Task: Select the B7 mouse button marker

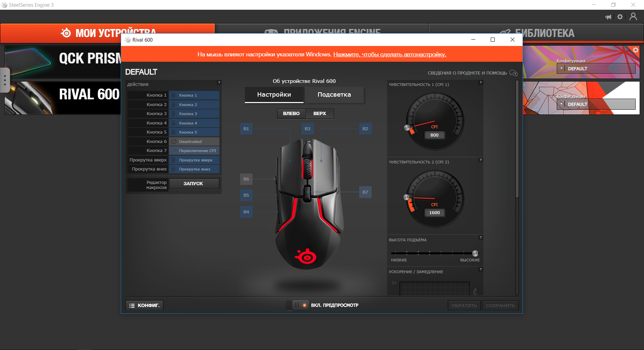Action: 365,192
